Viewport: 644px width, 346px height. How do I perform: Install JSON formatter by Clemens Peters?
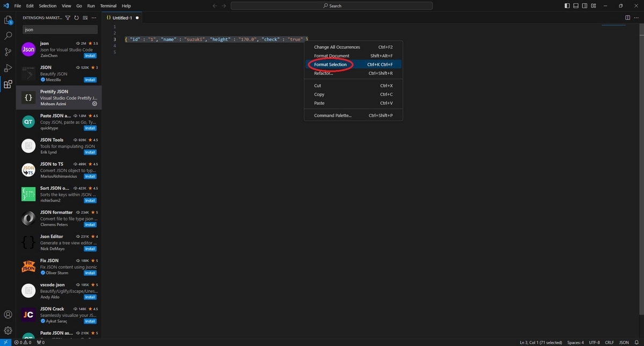point(90,225)
